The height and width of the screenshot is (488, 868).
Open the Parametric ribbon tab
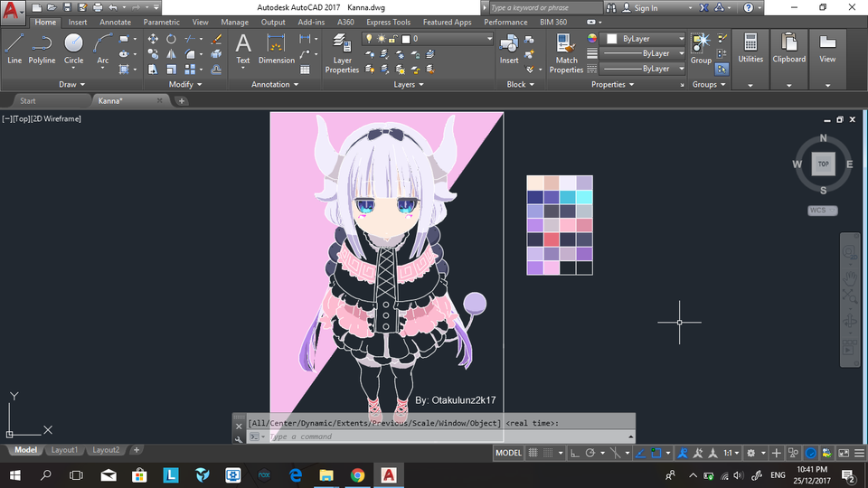[x=161, y=22]
